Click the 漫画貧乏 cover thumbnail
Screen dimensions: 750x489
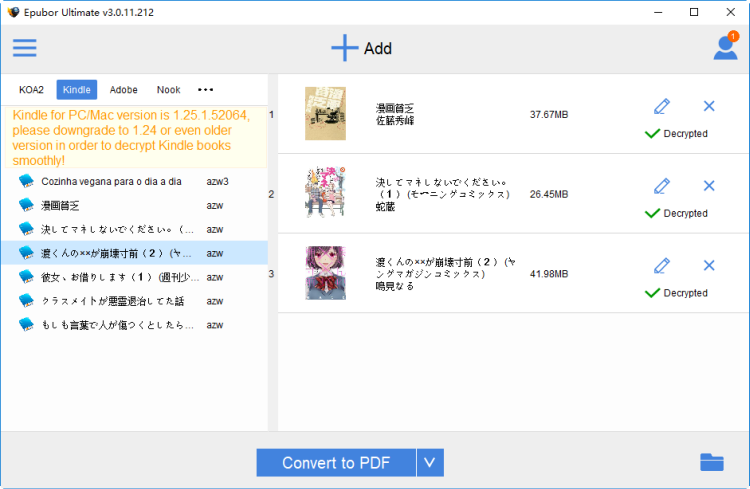click(x=325, y=113)
